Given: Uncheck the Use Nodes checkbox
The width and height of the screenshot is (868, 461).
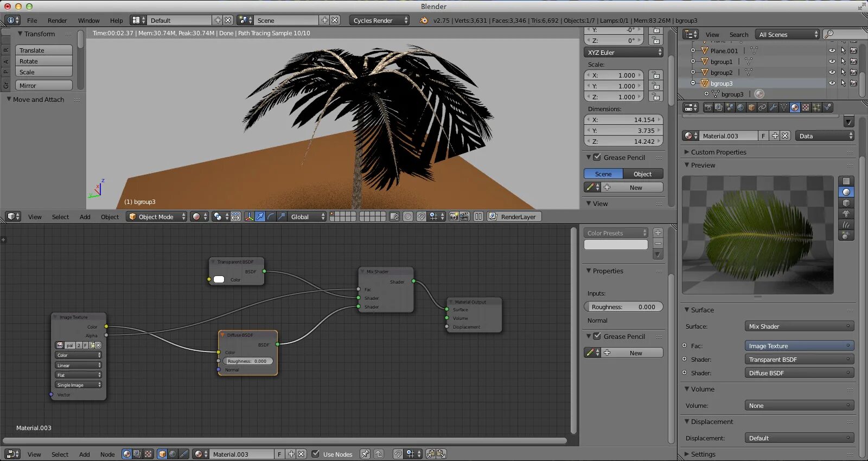Looking at the screenshot, I should pyautogui.click(x=316, y=454).
